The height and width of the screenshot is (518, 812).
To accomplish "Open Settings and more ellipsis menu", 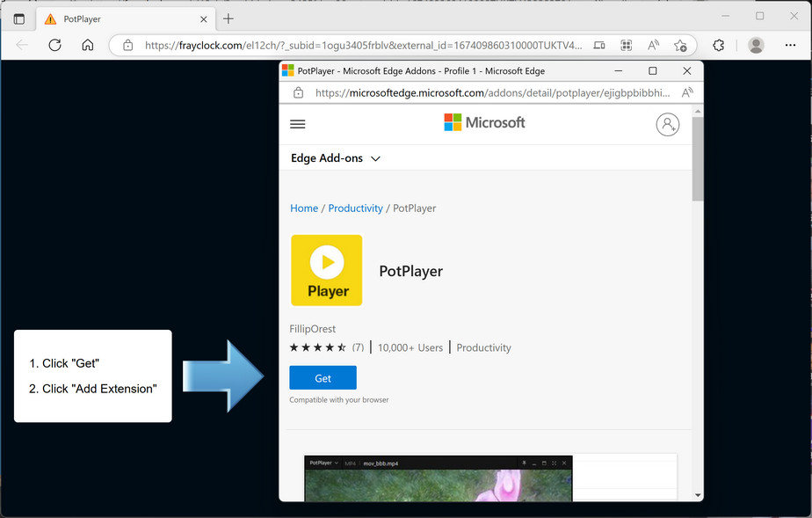I will (790, 45).
